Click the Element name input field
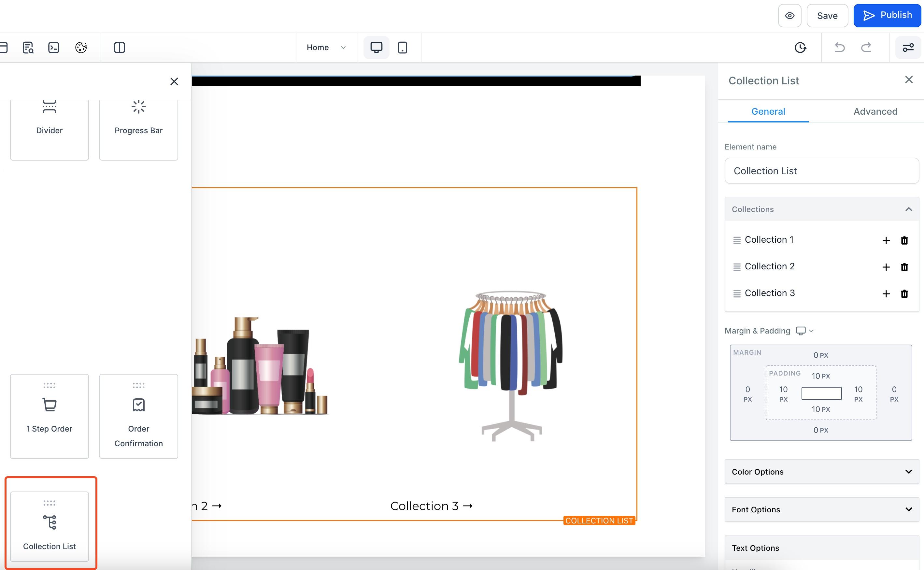The height and width of the screenshot is (570, 924). click(822, 171)
